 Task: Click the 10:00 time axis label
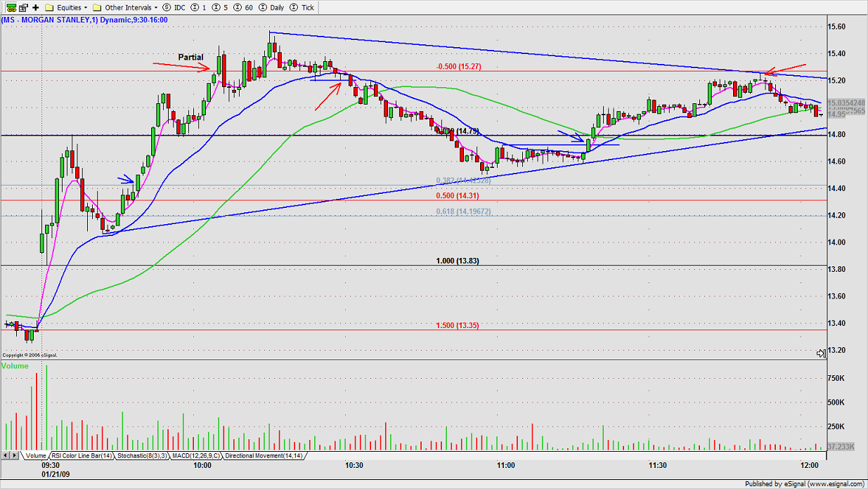202,465
